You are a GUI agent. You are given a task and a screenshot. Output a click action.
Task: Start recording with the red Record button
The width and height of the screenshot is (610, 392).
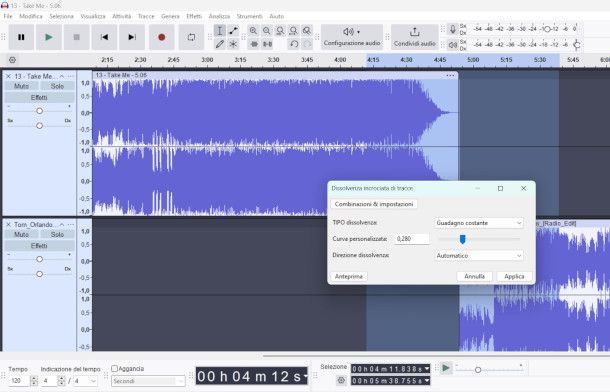[161, 37]
